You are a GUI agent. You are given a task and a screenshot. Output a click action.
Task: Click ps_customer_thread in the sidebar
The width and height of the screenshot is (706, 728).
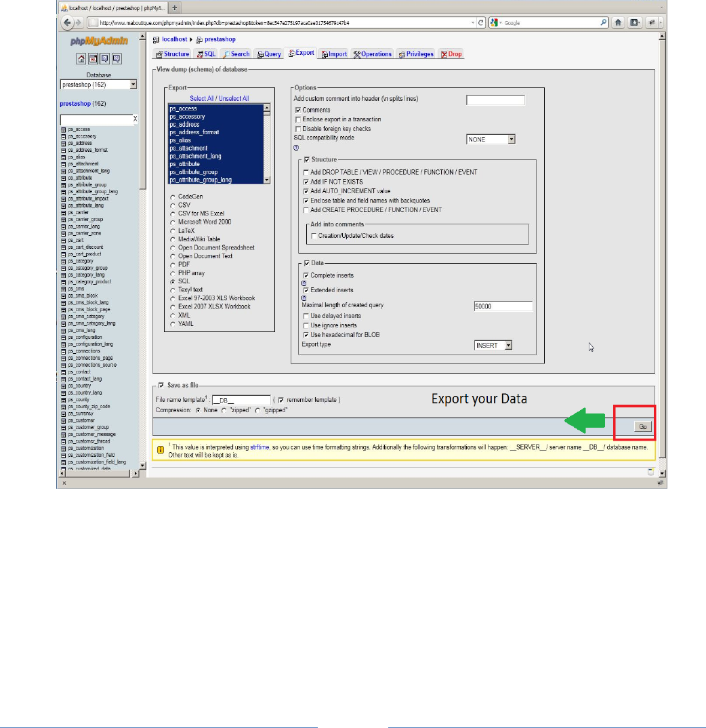(89, 441)
